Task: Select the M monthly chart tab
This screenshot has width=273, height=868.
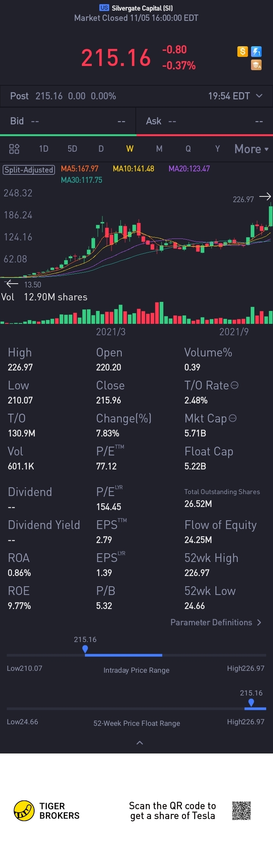Action: 159,149
